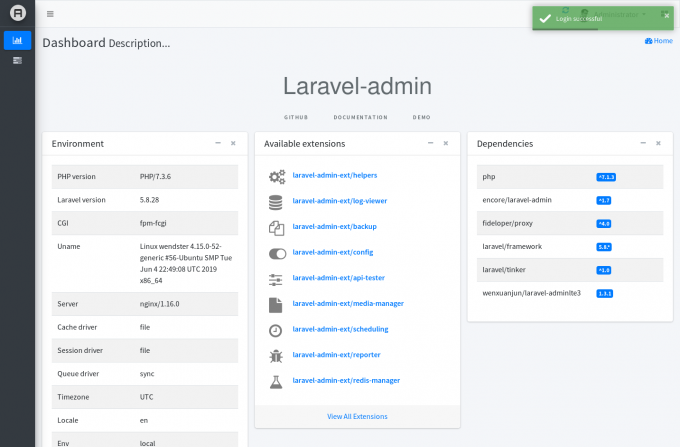Click View All Extensions

(x=357, y=416)
